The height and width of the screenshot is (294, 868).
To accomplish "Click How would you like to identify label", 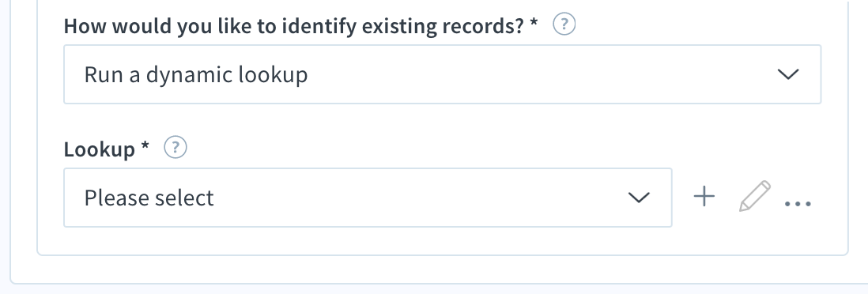I will point(293,26).
